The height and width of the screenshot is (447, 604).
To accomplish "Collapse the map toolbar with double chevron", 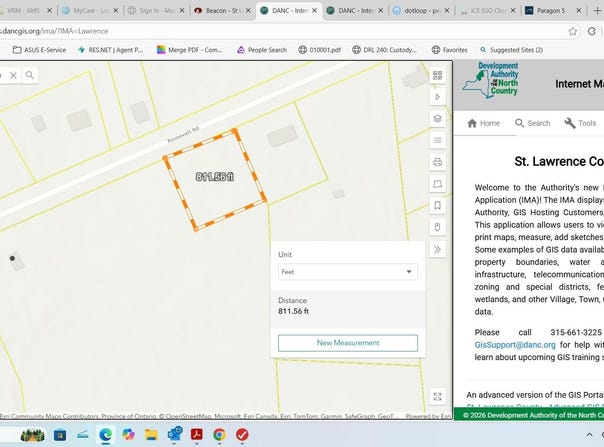I will pos(437,249).
